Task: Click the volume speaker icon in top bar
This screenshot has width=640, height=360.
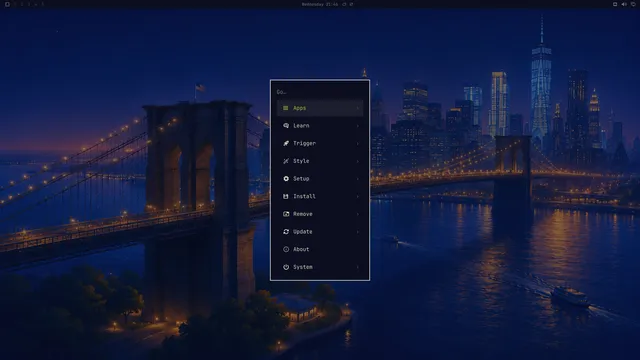Action: [624, 4]
